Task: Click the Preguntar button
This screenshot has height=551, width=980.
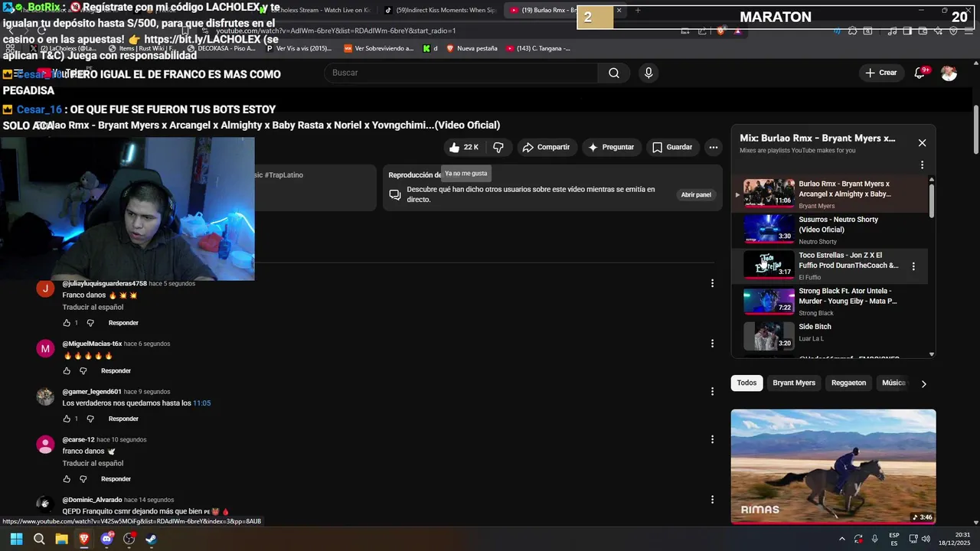Action: (610, 147)
